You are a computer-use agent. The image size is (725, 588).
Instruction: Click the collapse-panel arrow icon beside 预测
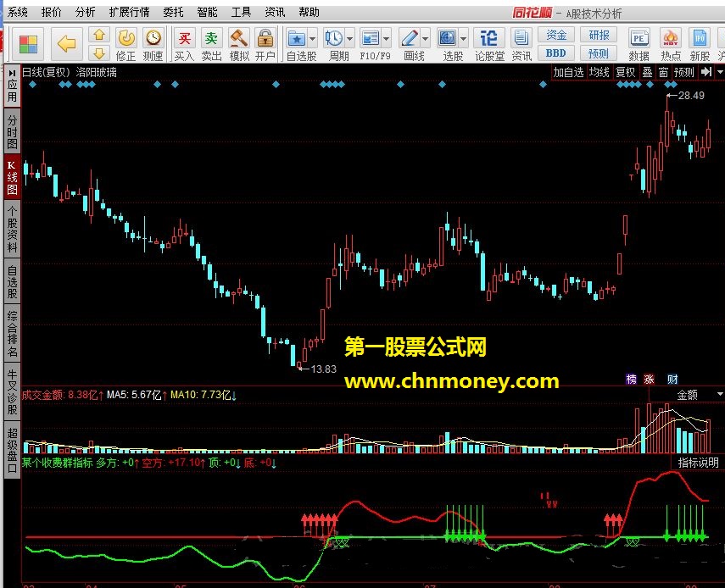[x=705, y=72]
